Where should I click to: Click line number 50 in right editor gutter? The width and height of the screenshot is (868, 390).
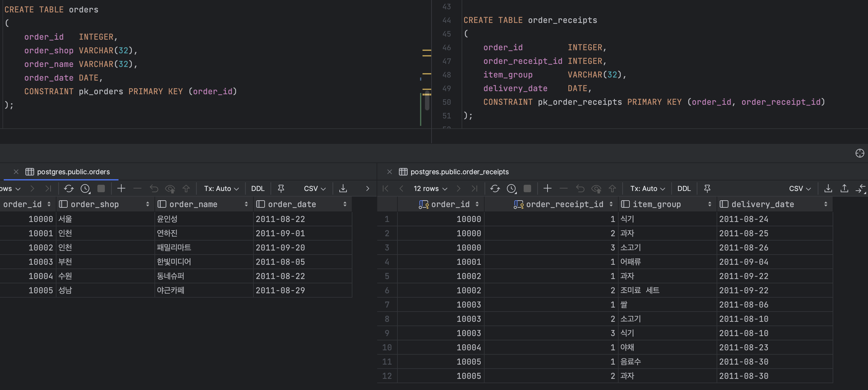pyautogui.click(x=446, y=102)
